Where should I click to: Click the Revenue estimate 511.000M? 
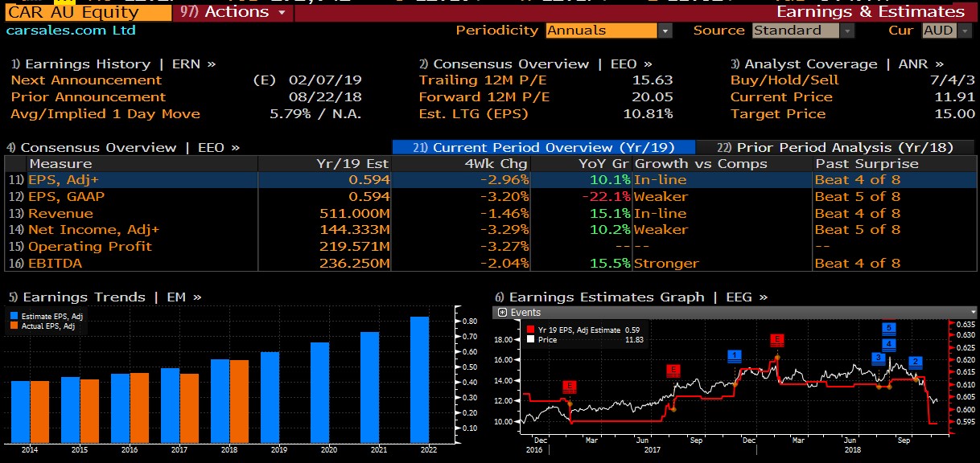[354, 214]
